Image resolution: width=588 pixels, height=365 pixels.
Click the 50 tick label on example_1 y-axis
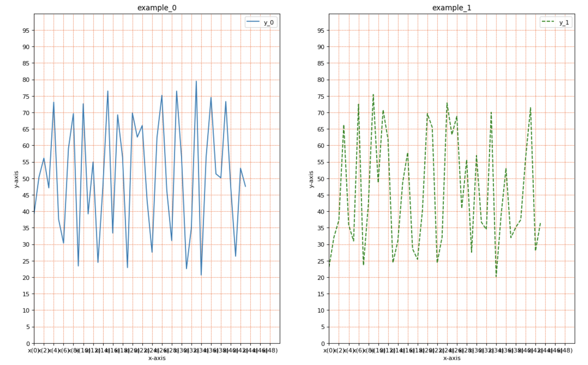pos(321,179)
